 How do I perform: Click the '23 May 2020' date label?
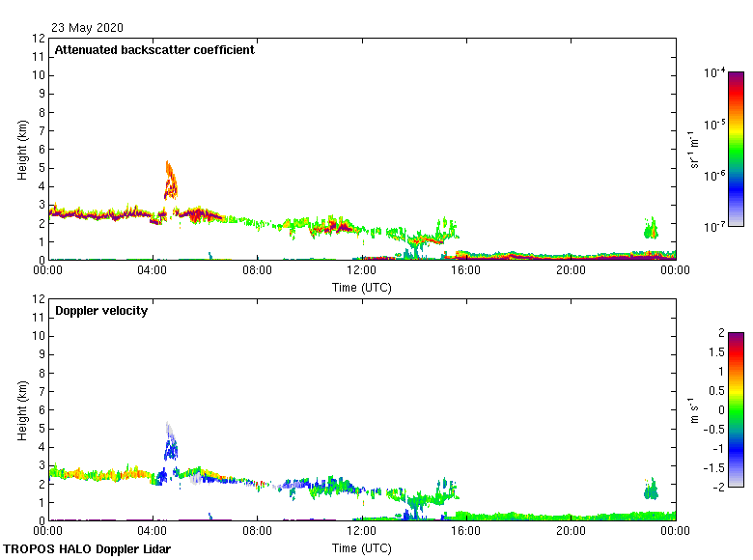[87, 28]
